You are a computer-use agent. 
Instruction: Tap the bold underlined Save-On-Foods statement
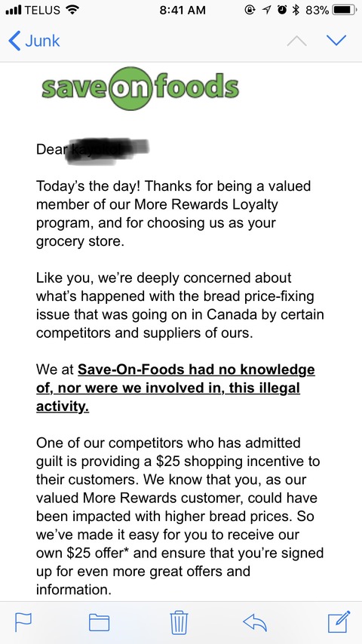(x=176, y=388)
